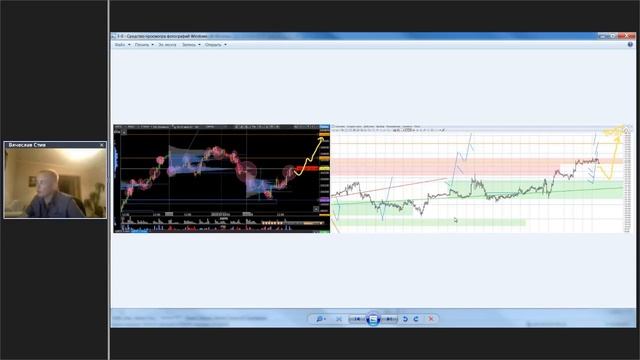Rotate the photo counterclockwise

tap(405, 319)
